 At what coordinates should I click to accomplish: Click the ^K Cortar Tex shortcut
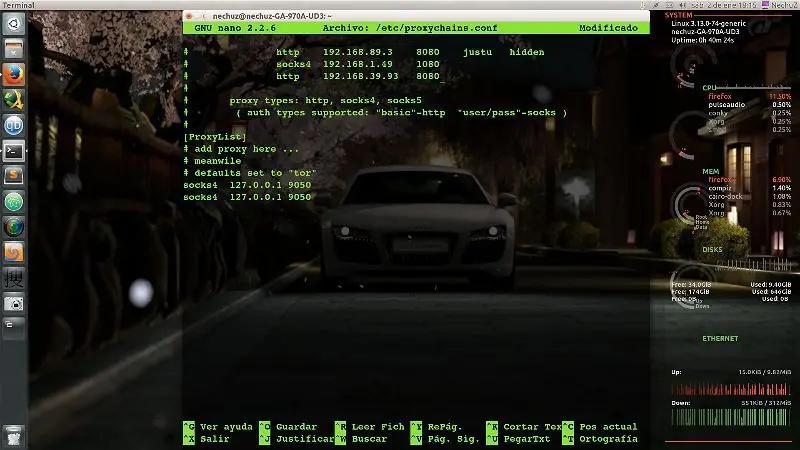pos(524,427)
